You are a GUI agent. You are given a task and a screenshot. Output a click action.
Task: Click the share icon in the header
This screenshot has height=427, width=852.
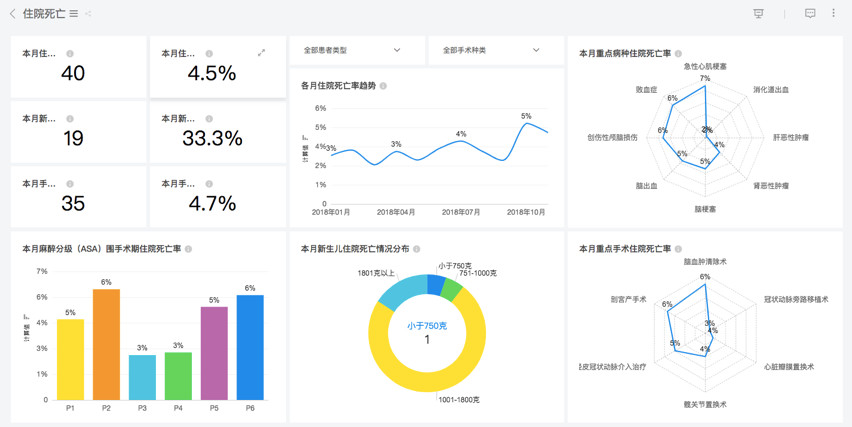click(88, 14)
